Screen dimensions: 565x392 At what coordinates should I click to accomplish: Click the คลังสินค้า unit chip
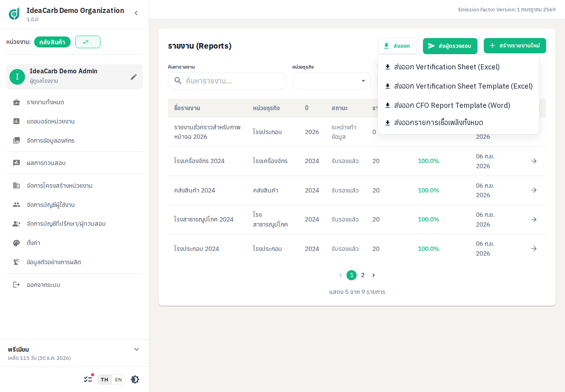[x=52, y=42]
